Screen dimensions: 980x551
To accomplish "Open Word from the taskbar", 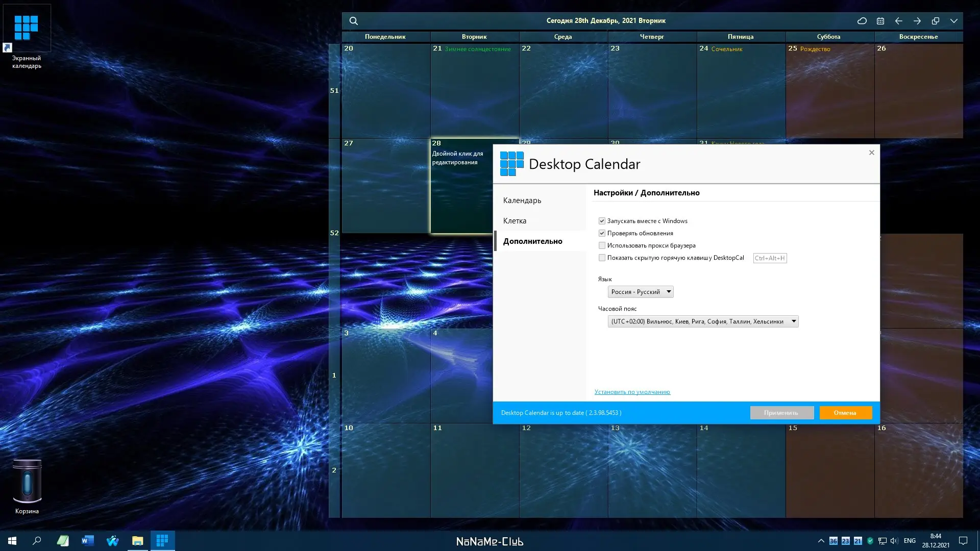I will [x=88, y=540].
